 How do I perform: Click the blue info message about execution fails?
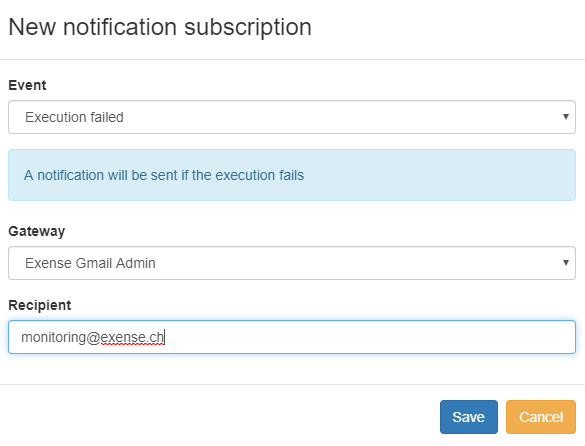(x=292, y=175)
